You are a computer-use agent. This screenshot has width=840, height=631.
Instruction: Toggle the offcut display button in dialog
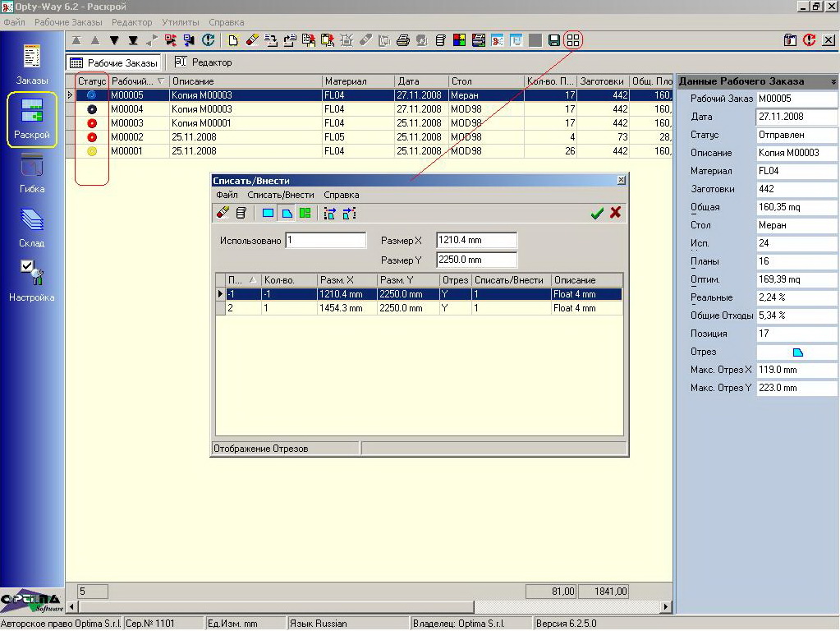(287, 213)
